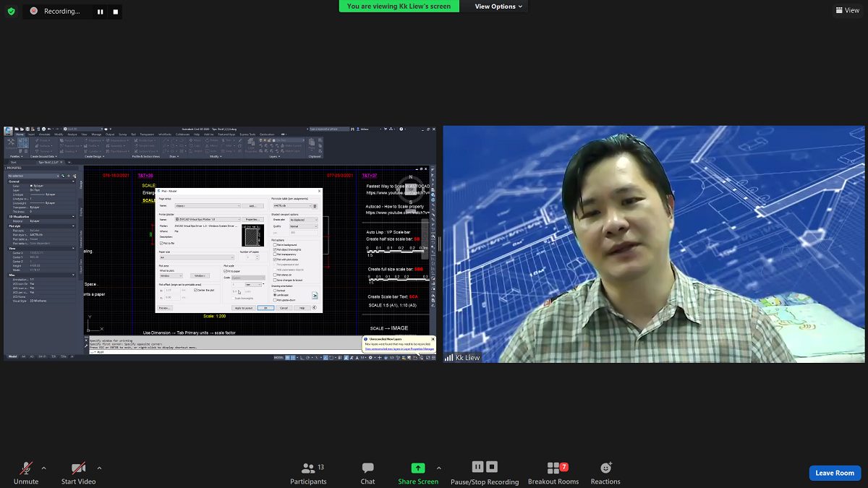Open the Express Tools ribbon tab
This screenshot has height=488, width=868.
pyautogui.click(x=247, y=134)
